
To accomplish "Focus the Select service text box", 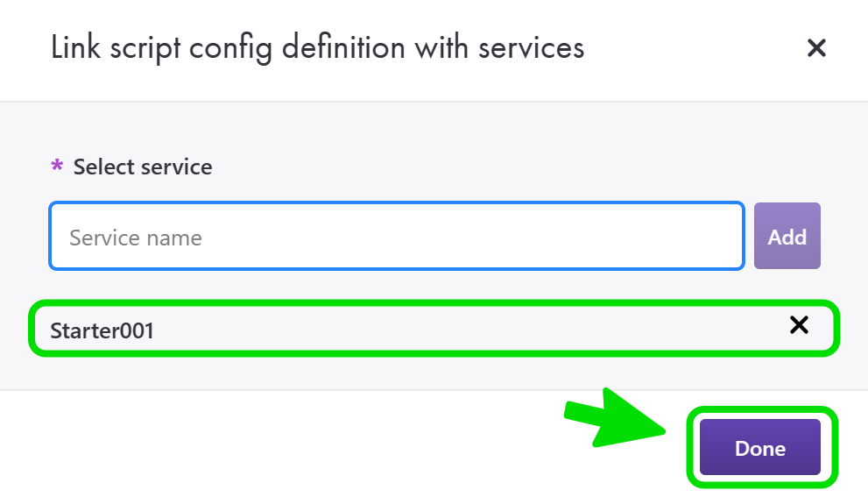I will coord(396,237).
